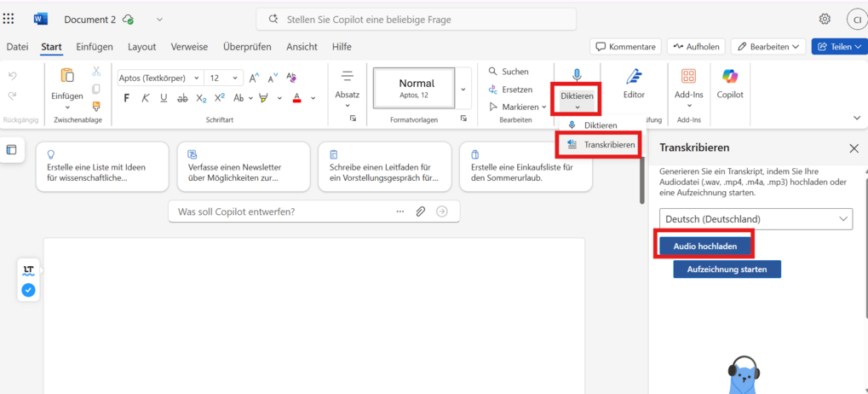
Task: Activate the format painter brush
Action: point(96,106)
